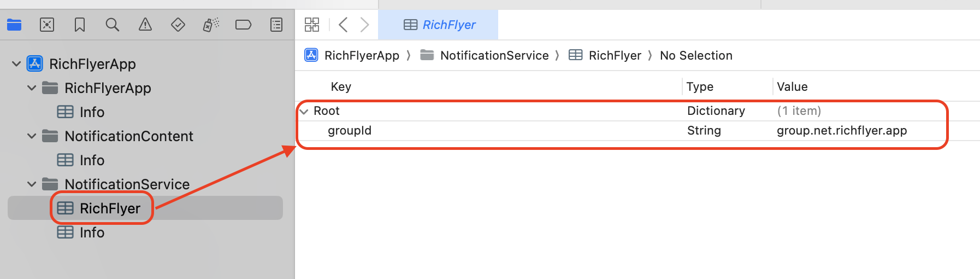Select Info under RichFlyerApp folder

click(81, 112)
